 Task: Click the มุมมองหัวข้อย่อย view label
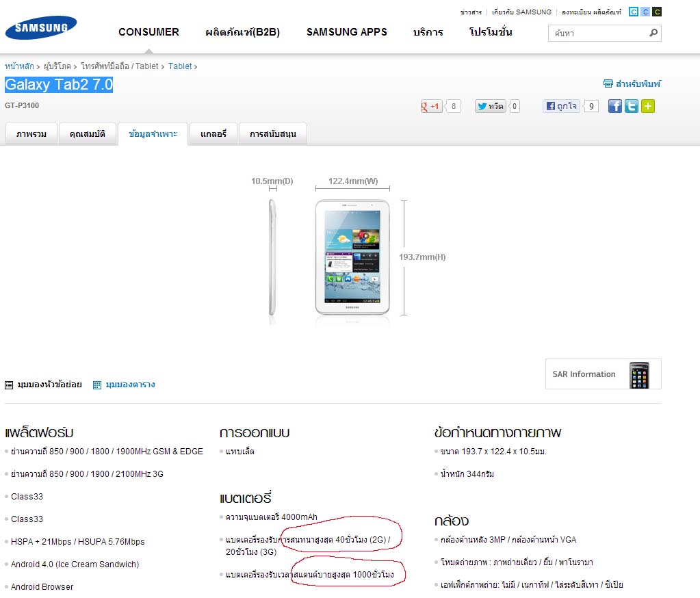tap(49, 385)
